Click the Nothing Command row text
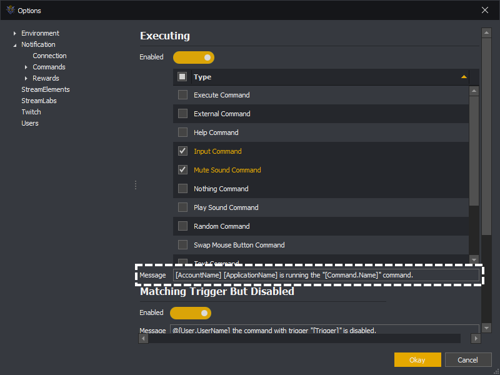 pos(221,189)
